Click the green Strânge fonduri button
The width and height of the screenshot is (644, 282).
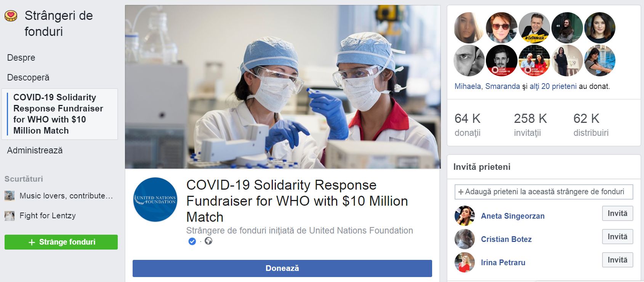61,242
